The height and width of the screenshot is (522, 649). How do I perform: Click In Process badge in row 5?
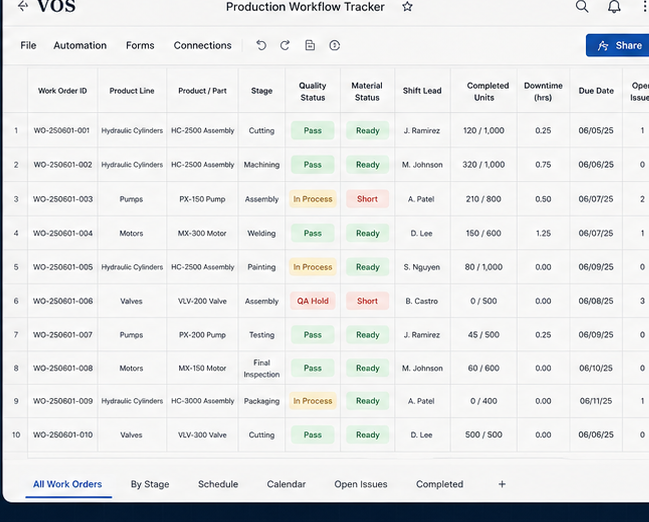pyautogui.click(x=312, y=267)
